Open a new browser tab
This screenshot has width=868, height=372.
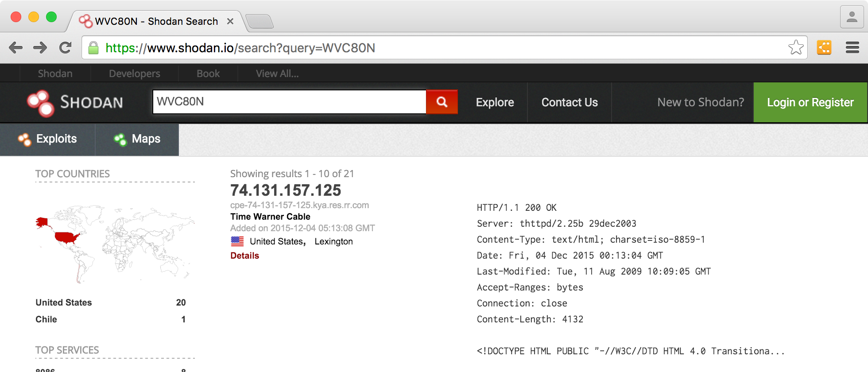[x=260, y=21]
